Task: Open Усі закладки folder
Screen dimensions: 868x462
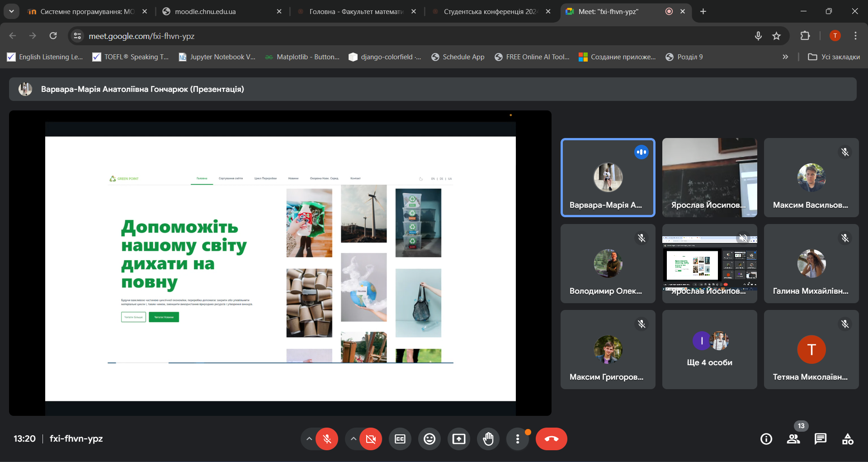Action: click(834, 57)
